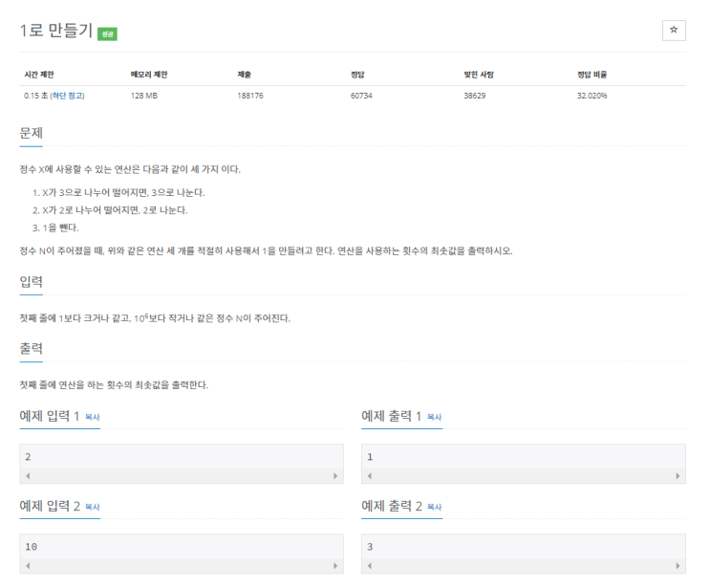Click the memory limit 128 MB

pyautogui.click(x=144, y=96)
